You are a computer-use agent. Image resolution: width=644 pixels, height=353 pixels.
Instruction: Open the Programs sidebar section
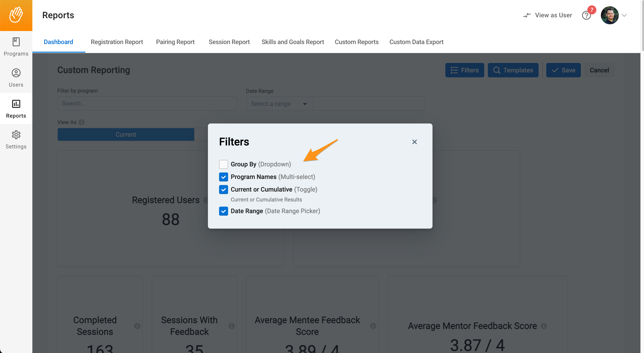[16, 47]
